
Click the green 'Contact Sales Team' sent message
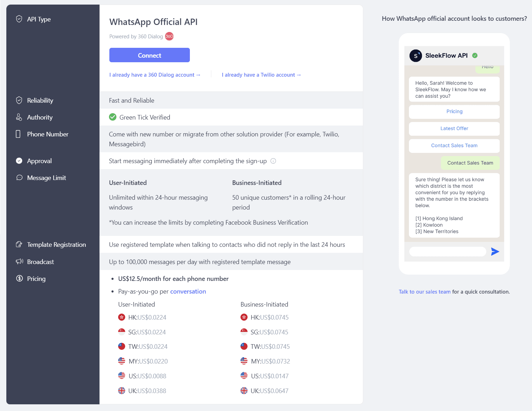[470, 163]
